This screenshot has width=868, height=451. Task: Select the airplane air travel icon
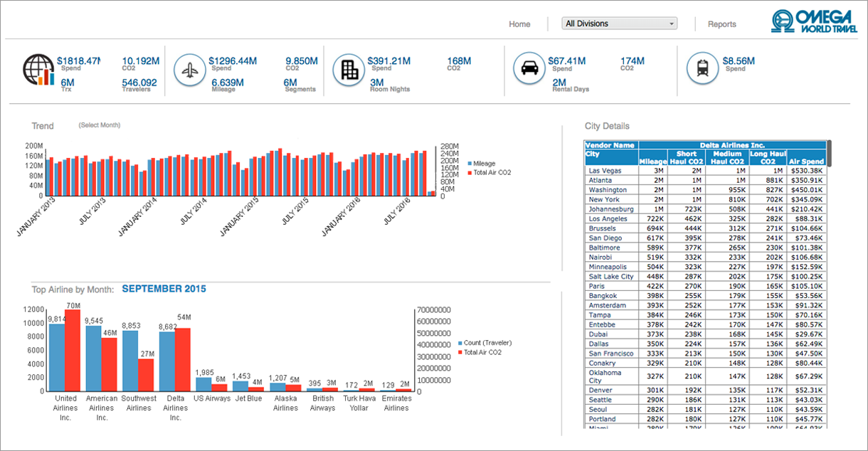(190, 70)
